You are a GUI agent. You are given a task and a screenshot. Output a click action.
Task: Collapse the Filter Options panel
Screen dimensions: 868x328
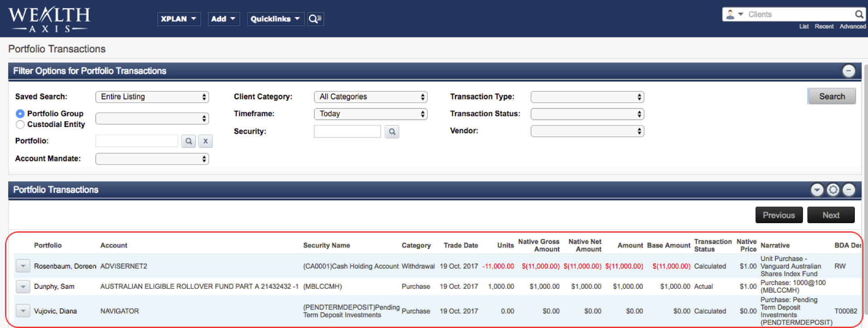click(849, 71)
